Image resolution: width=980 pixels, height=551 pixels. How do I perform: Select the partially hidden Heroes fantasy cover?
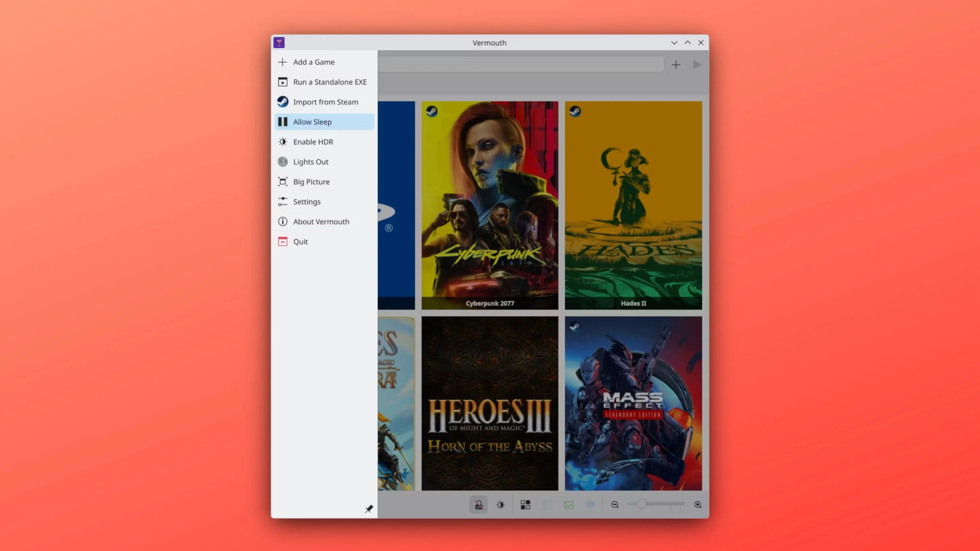tap(396, 403)
